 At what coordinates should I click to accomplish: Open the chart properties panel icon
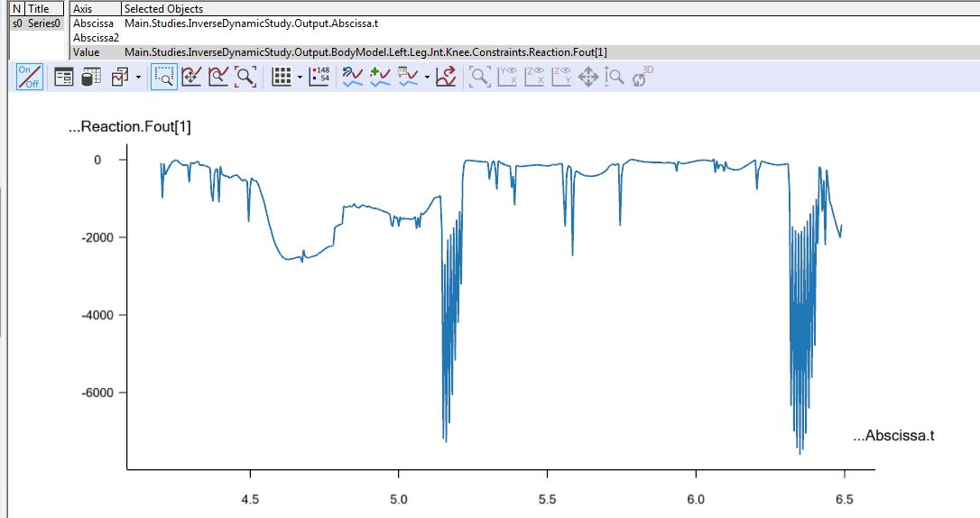pyautogui.click(x=64, y=78)
